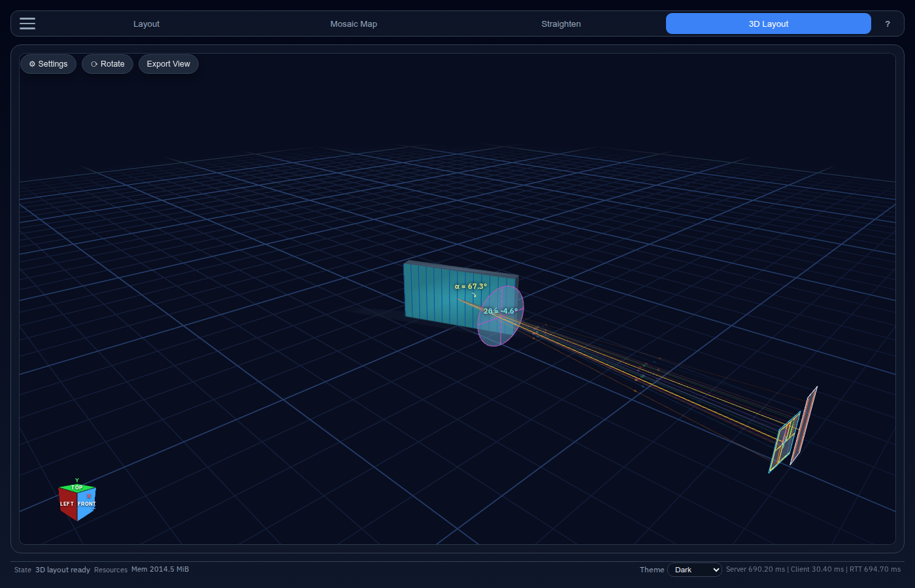Image resolution: width=915 pixels, height=588 pixels.
Task: Open the hamburger menu
Action: click(x=27, y=24)
